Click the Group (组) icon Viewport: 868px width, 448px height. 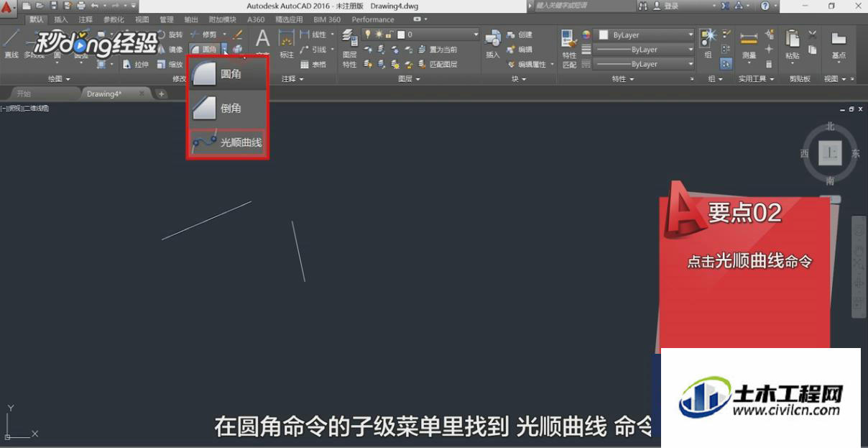click(x=708, y=44)
